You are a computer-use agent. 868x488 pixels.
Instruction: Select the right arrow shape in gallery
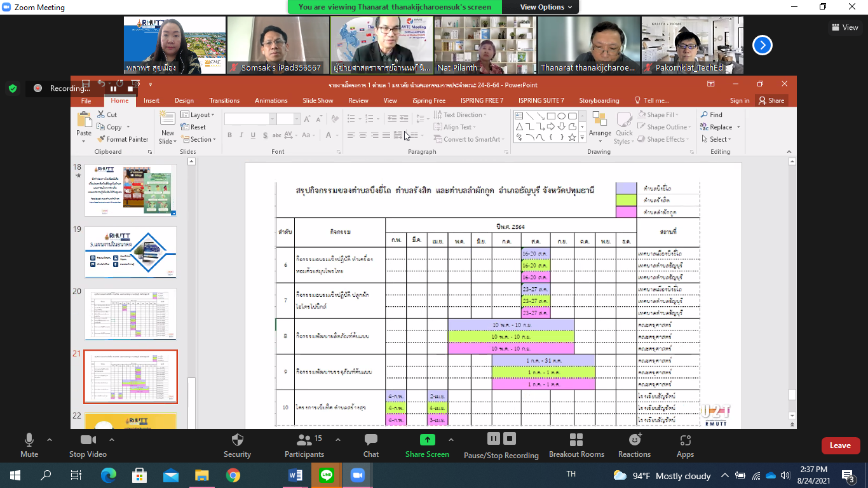click(551, 126)
